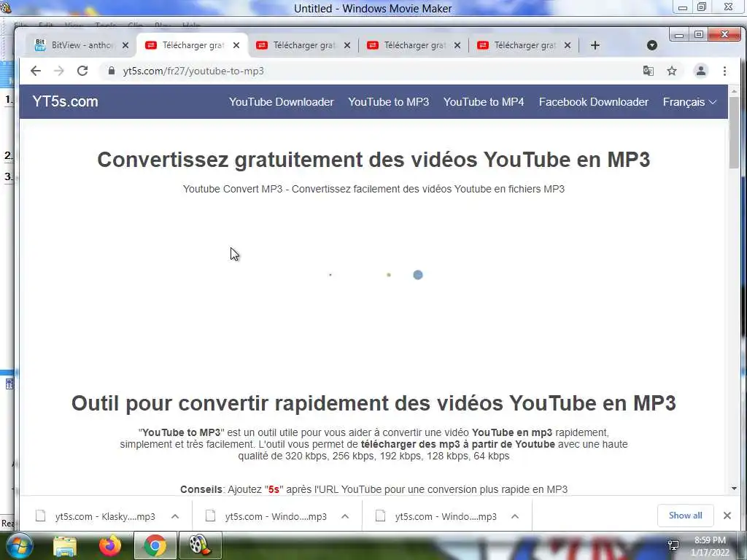Viewport: 747px width, 560px height.
Task: Click the network tray icon
Action: [x=673, y=545]
